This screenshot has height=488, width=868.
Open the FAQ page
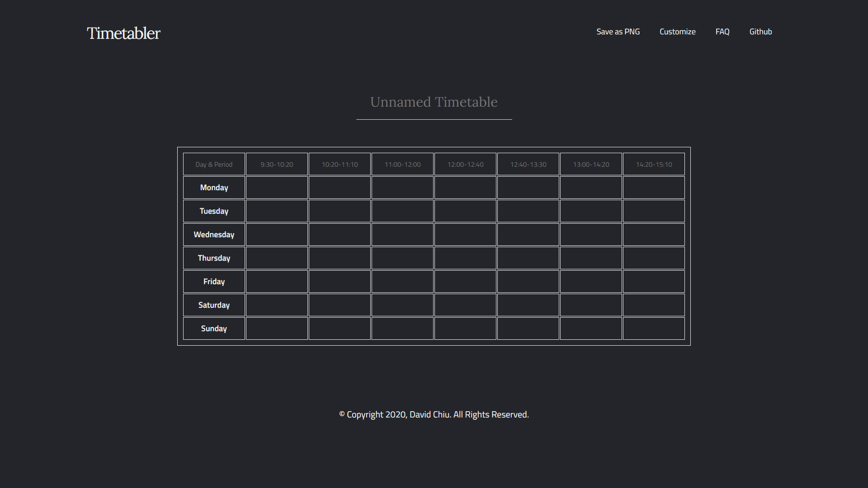click(722, 32)
